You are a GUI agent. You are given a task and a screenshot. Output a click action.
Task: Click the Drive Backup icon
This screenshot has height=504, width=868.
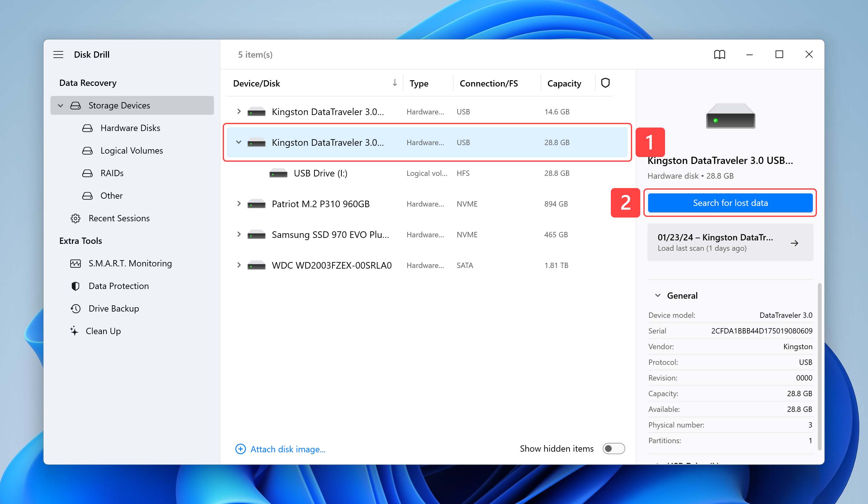point(75,308)
